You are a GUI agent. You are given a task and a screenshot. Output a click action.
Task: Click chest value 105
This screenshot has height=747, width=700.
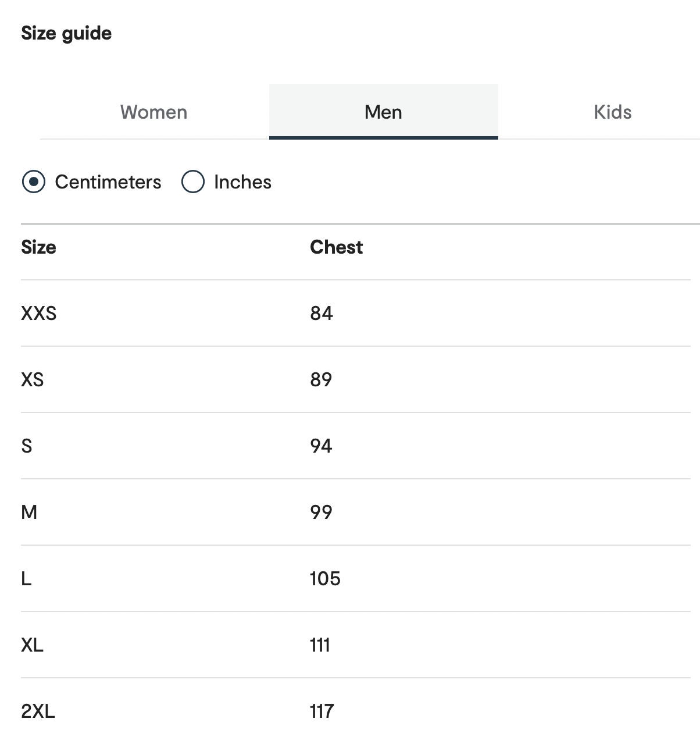tap(325, 579)
